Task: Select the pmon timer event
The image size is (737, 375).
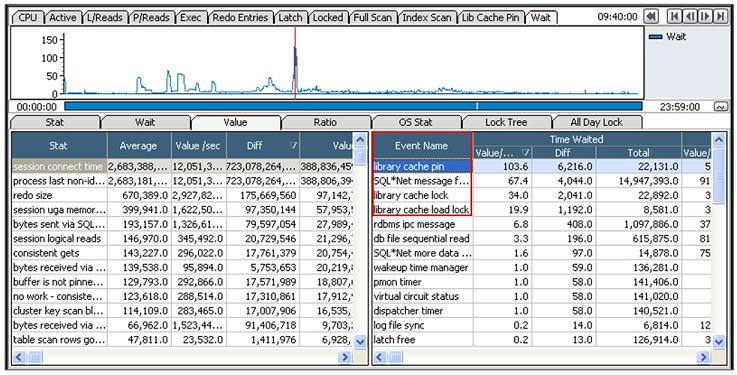Action: 542,282
